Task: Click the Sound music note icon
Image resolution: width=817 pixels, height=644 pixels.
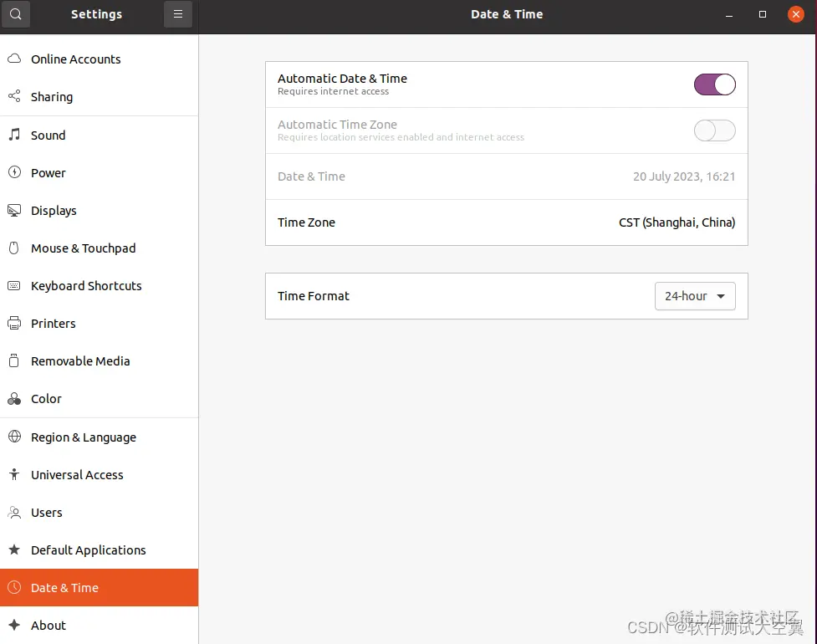Action: point(14,135)
